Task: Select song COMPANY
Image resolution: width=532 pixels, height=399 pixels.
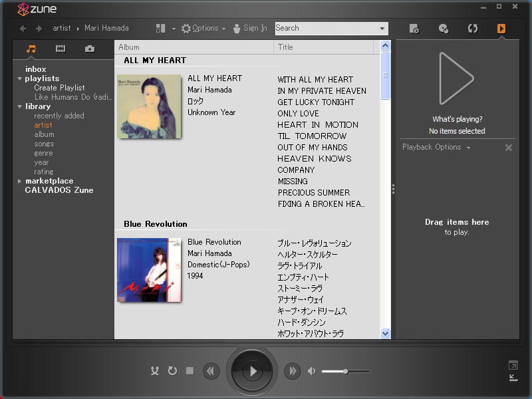Action: 296,170
